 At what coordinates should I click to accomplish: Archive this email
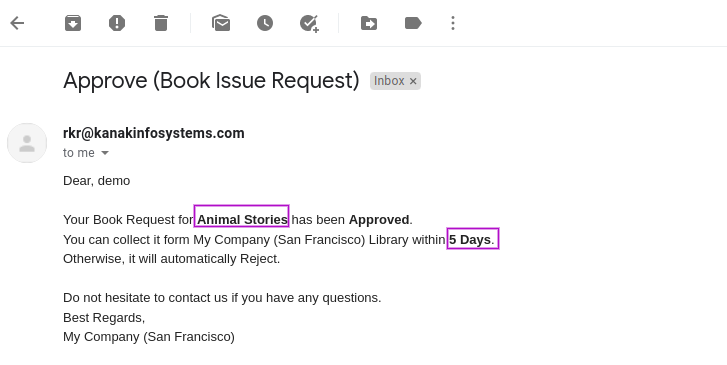point(73,23)
